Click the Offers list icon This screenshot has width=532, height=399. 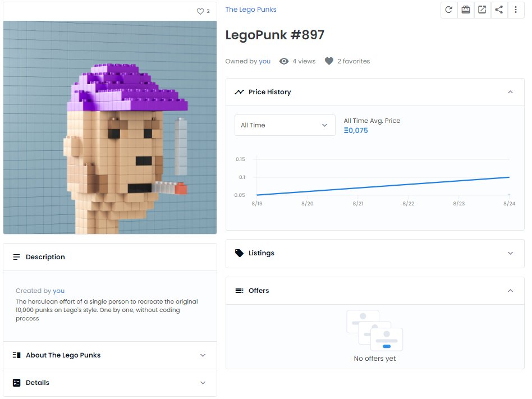(239, 291)
